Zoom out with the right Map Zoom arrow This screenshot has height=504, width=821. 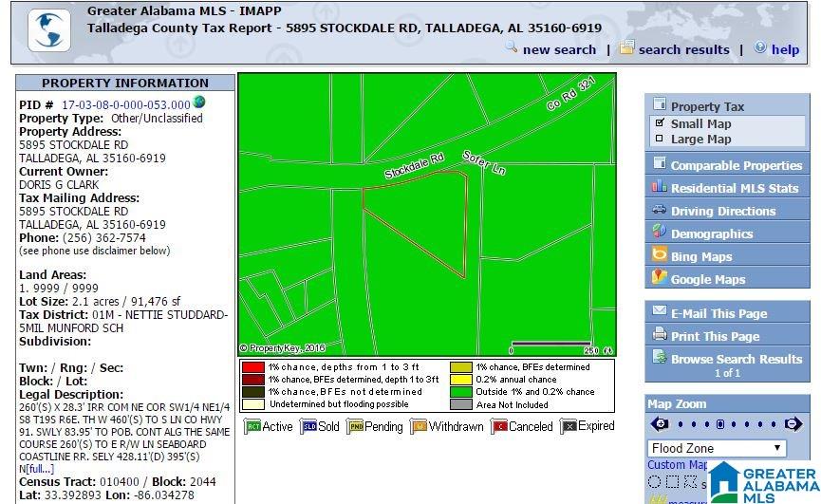click(x=793, y=424)
